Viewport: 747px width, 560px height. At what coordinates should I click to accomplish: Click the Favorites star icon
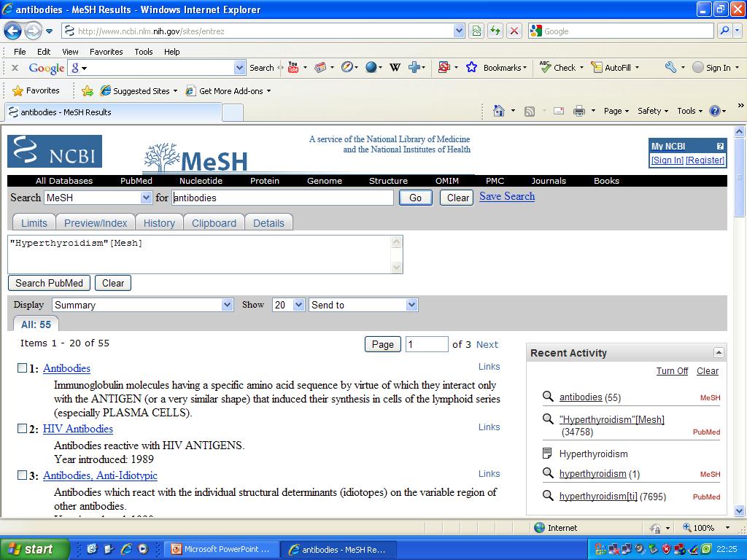18,90
